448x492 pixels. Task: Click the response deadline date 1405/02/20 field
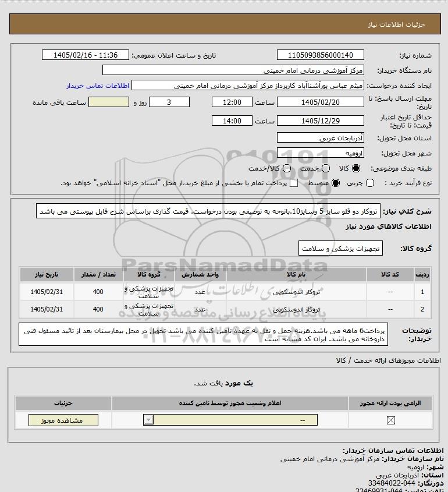pos(321,102)
